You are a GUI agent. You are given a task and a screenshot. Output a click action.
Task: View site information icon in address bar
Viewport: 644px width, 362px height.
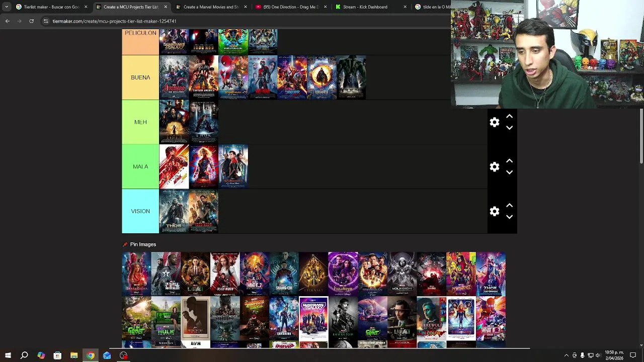pos(46,21)
